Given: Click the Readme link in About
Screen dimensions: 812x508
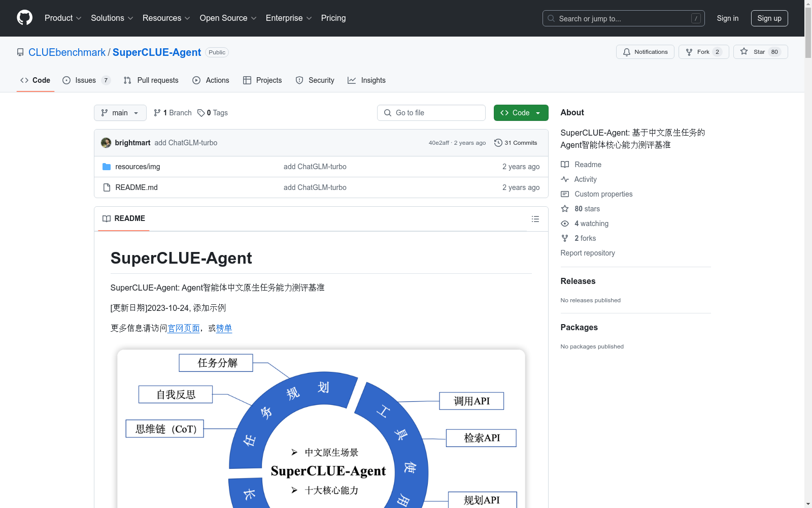Looking at the screenshot, I should pyautogui.click(x=581, y=165).
